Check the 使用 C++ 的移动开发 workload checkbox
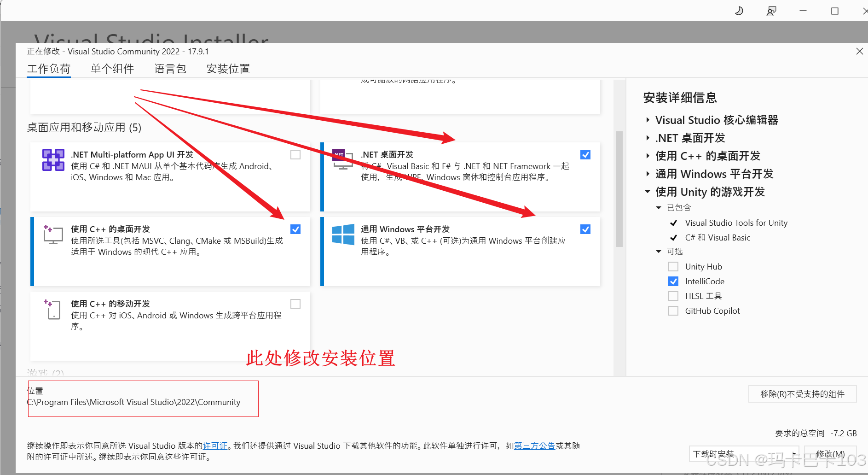Screen dimensions: 868x475 [x=295, y=304]
